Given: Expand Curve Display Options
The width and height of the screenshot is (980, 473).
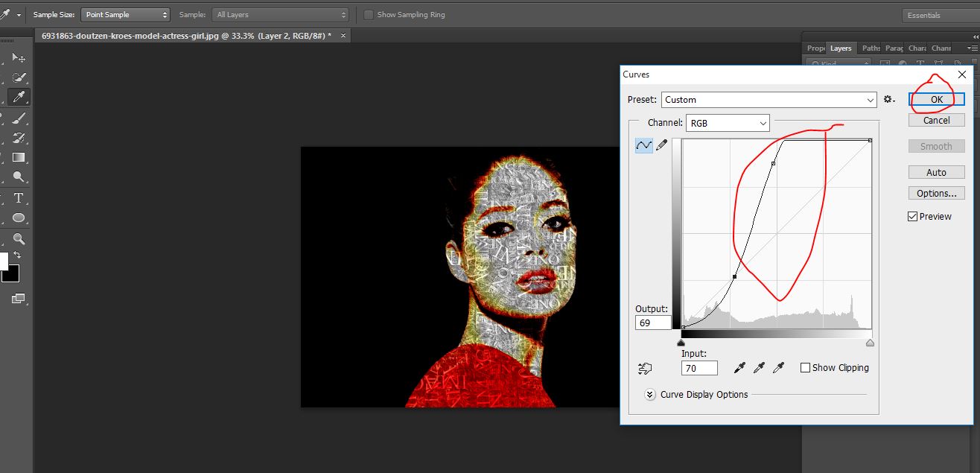Looking at the screenshot, I should click(x=649, y=395).
